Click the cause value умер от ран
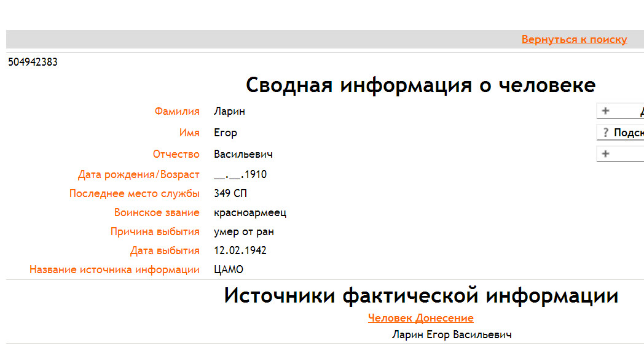 tap(243, 232)
